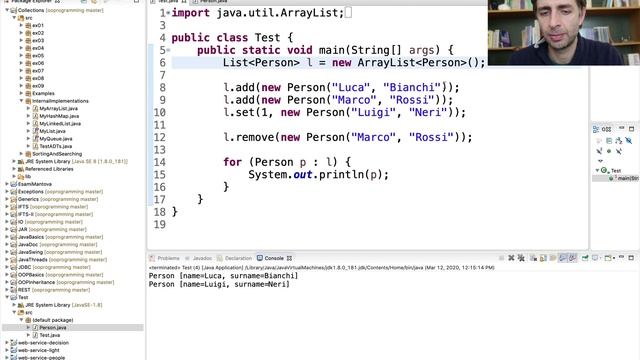This screenshot has height=360, width=640.
Task: Click the lib folder icon
Action: click(21, 176)
